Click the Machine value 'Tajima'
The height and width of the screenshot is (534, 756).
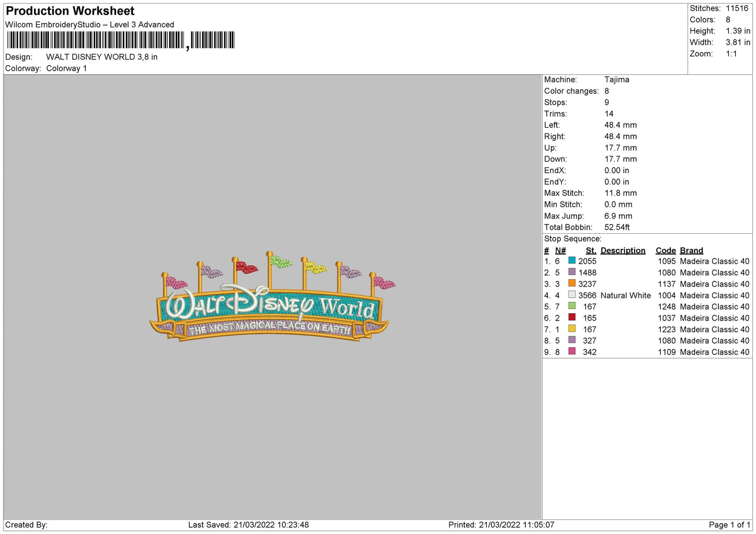click(617, 79)
